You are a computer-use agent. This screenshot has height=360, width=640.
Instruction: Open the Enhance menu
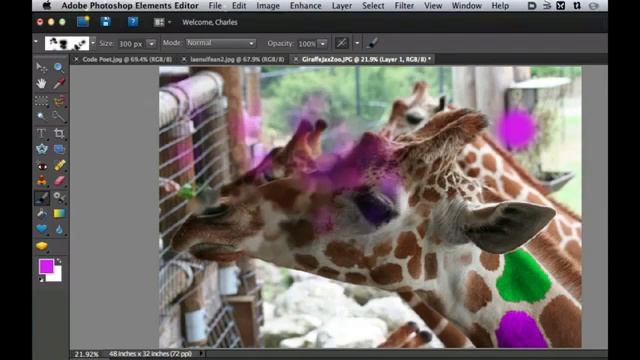click(x=306, y=6)
